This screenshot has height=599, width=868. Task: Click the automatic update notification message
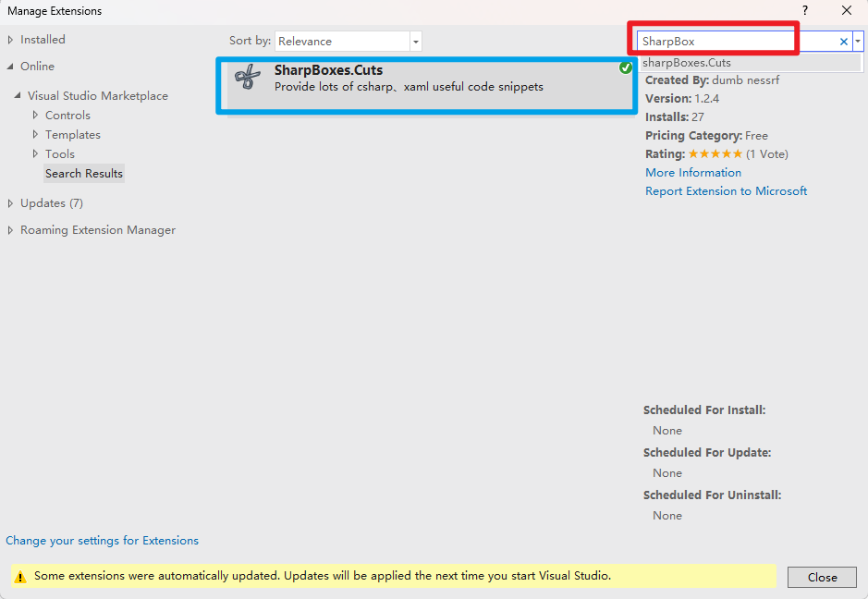pos(323,576)
